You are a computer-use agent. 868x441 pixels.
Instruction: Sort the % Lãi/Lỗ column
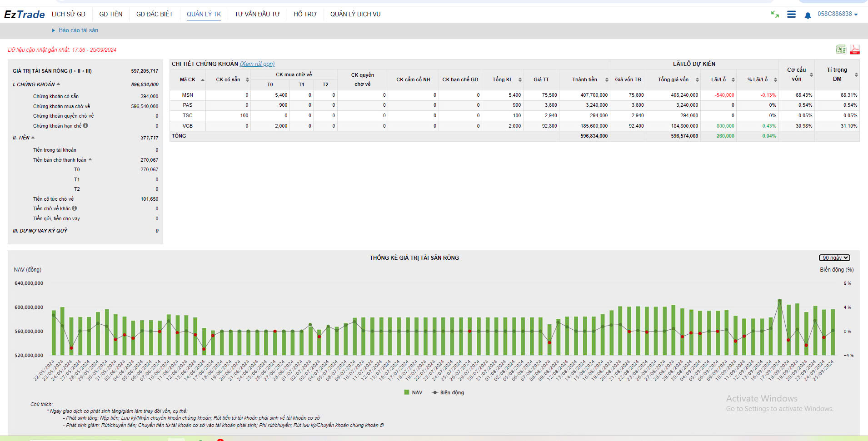click(x=775, y=80)
